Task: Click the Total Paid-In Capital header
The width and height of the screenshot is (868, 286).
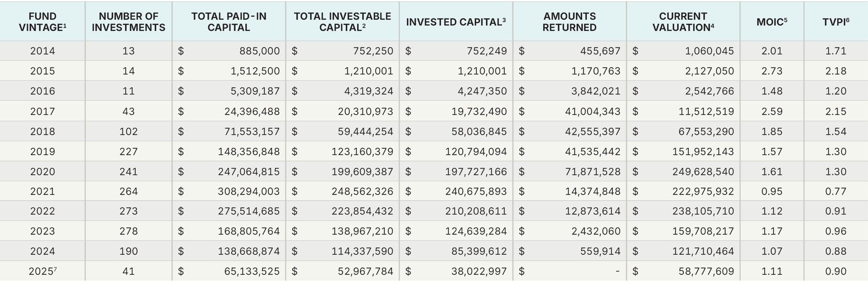Action: 229,22
